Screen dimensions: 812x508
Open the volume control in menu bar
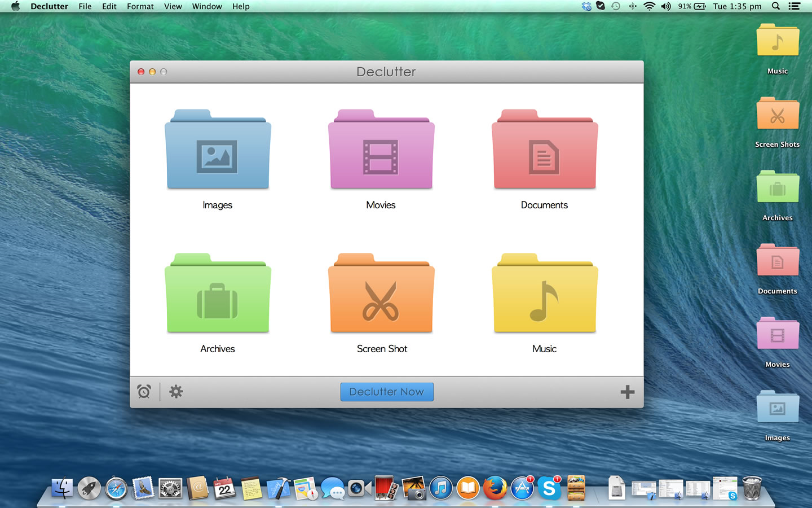666,6
